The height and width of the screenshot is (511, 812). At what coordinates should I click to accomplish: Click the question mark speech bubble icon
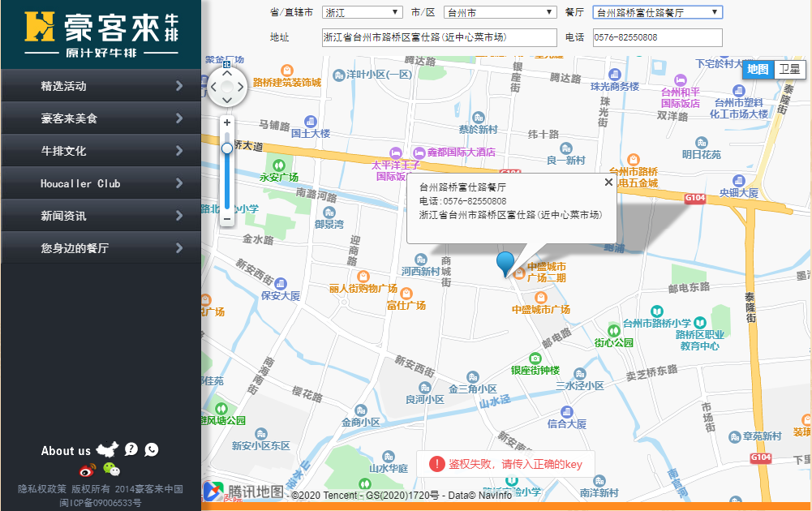pos(131,450)
